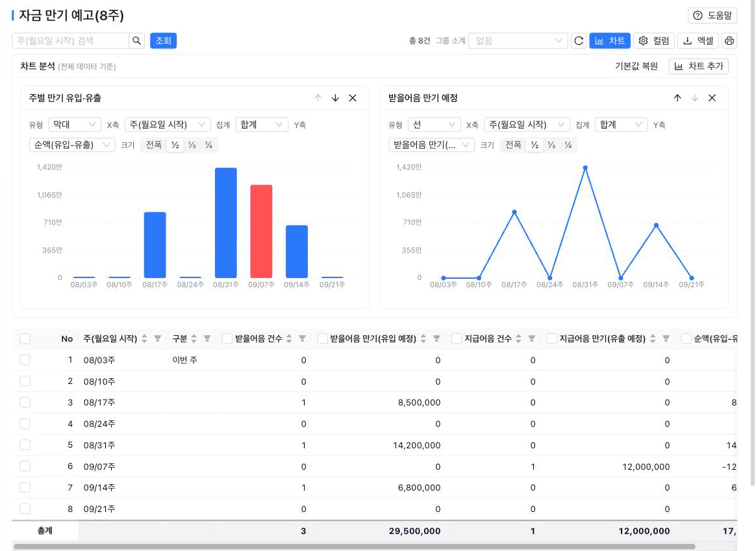Viewport: 756px width, 551px height.
Task: Set bar chart size to ⅓
Action: [192, 145]
